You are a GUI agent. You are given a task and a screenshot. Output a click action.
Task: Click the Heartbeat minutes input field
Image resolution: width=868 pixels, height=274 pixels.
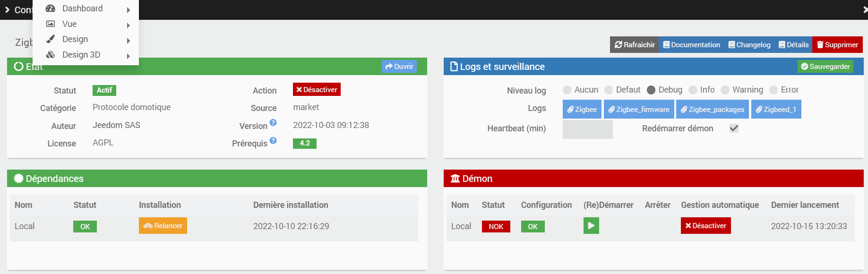pyautogui.click(x=587, y=129)
